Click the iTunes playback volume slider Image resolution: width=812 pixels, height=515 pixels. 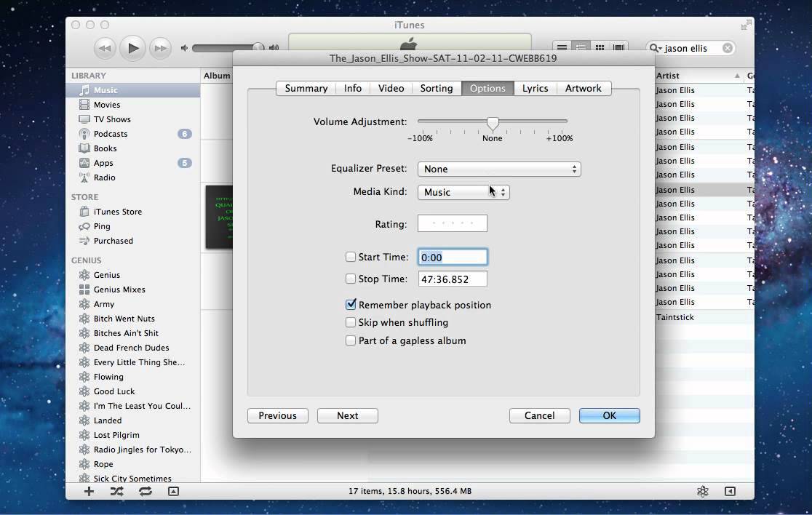(228, 48)
